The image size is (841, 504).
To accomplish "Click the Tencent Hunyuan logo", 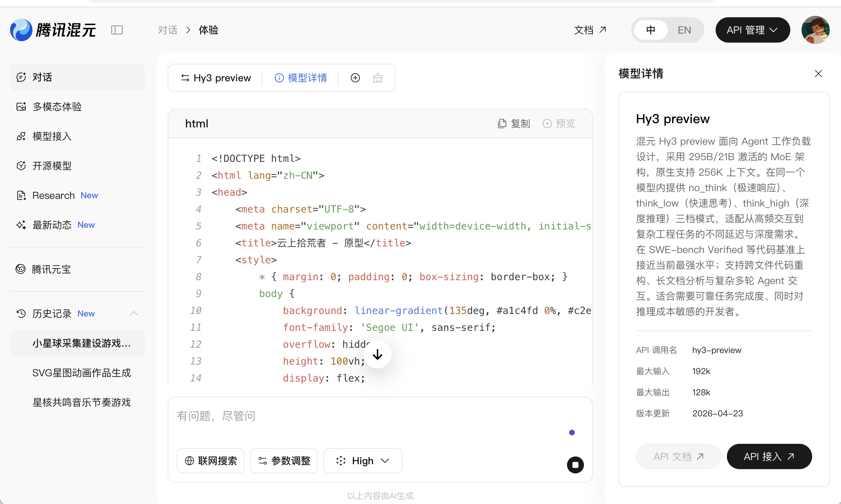I will click(x=53, y=30).
